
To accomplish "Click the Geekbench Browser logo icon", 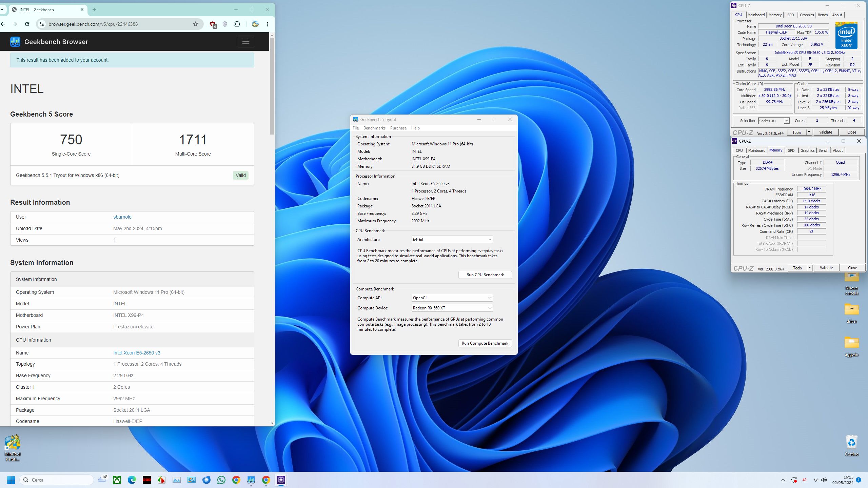I will coord(15,42).
